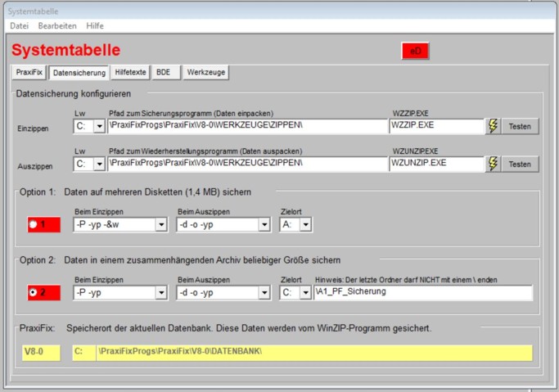The image size is (559, 392).
Task: Expand Option 2 Zielort drive dropdown
Action: pos(305,292)
